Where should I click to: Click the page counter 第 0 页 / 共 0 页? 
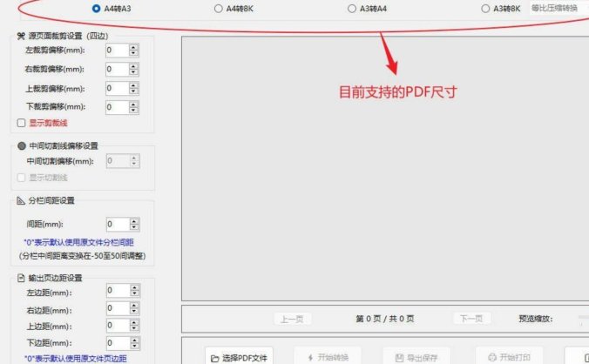click(384, 319)
